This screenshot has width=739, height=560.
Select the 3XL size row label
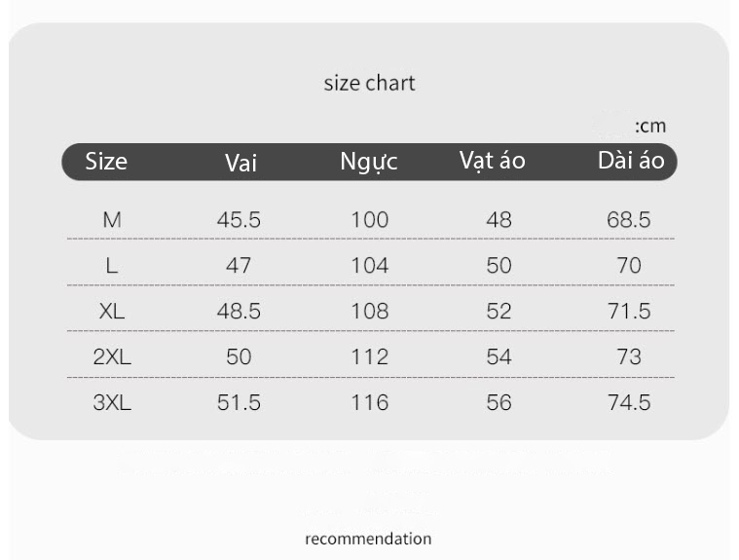112,403
